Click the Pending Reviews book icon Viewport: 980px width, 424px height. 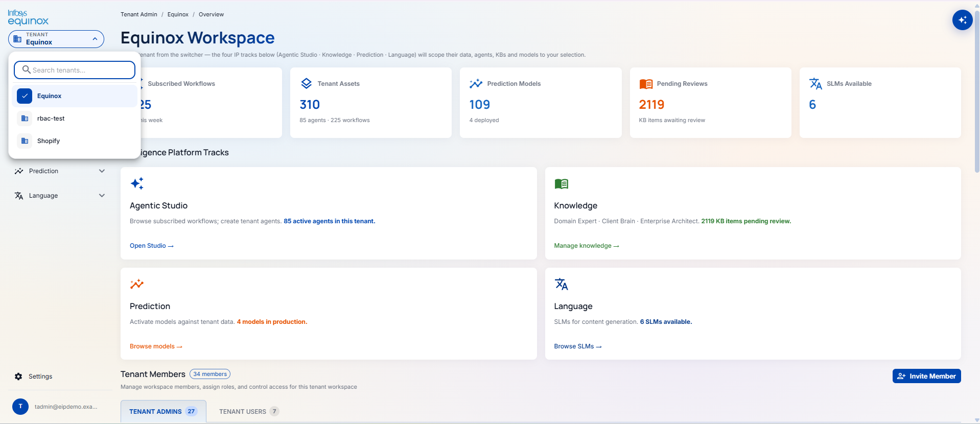646,84
